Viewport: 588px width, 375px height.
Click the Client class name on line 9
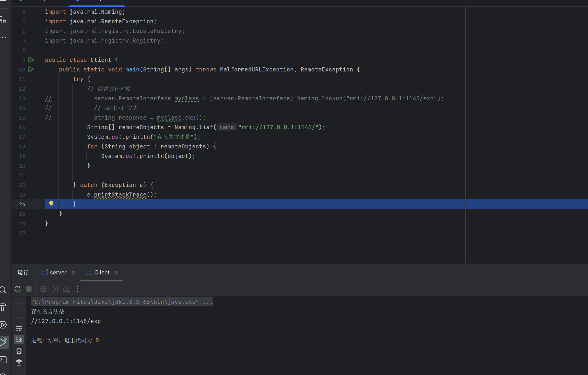101,60
